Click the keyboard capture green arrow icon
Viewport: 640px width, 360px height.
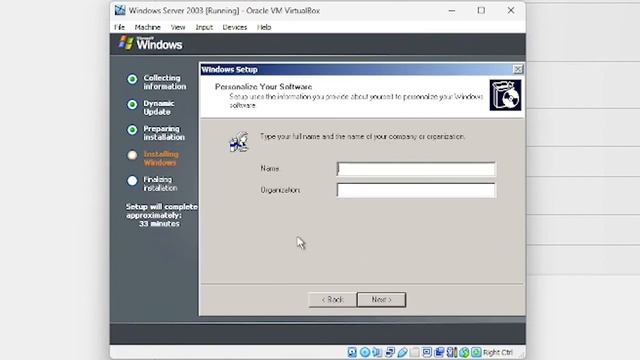pyautogui.click(x=476, y=352)
